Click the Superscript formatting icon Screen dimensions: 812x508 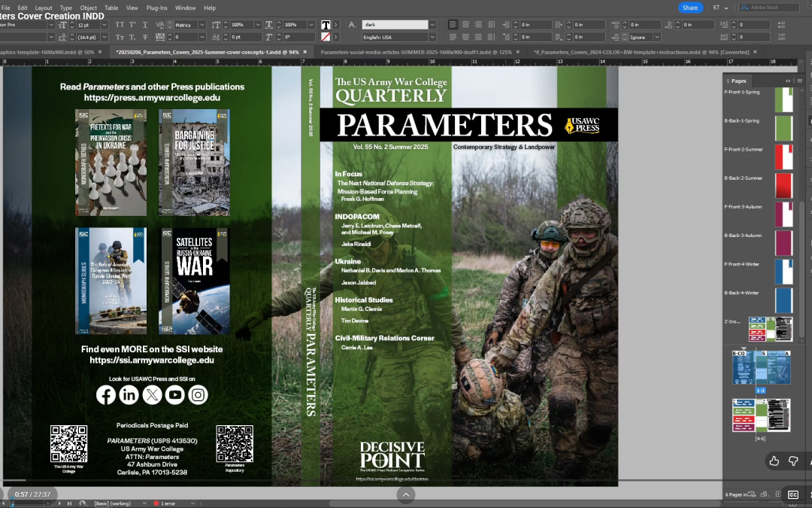[x=132, y=25]
